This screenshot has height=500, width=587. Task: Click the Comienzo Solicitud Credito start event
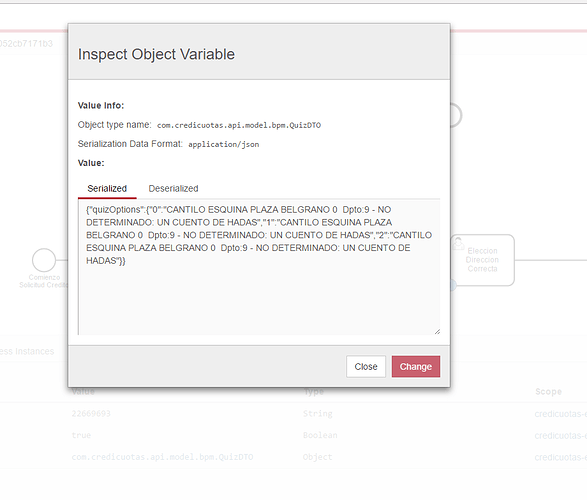tap(44, 260)
